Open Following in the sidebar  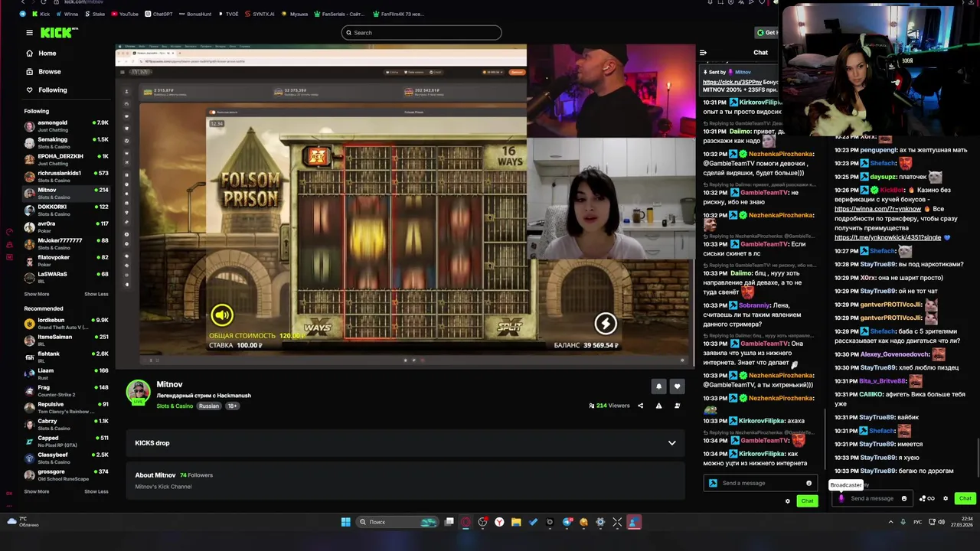pyautogui.click(x=52, y=90)
